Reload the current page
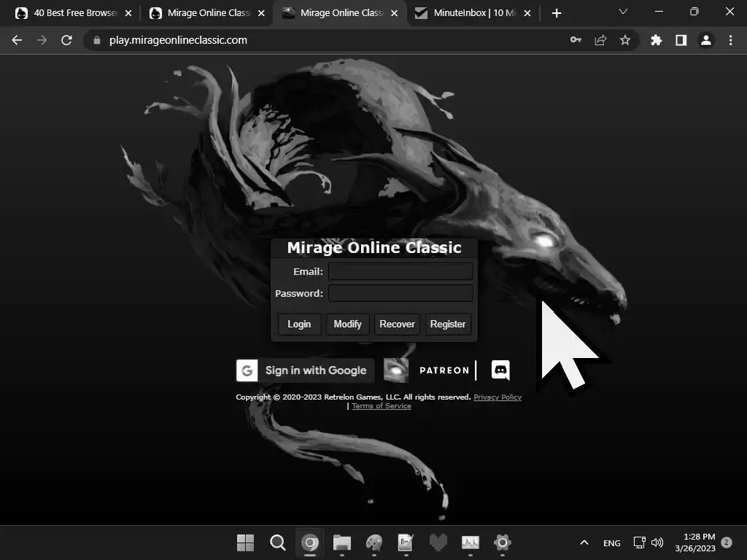747x560 pixels. pos(66,41)
